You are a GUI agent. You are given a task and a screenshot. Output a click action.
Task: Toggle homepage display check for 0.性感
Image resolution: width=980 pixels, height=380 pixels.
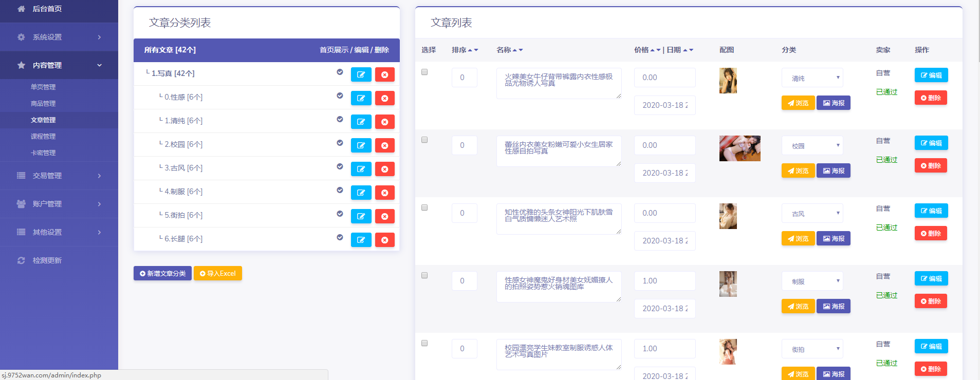coord(340,96)
